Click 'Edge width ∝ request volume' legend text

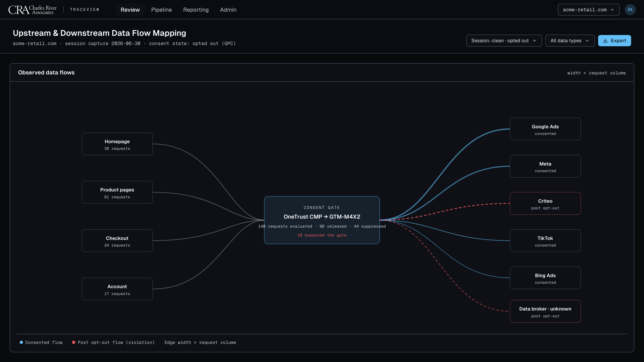click(200, 342)
